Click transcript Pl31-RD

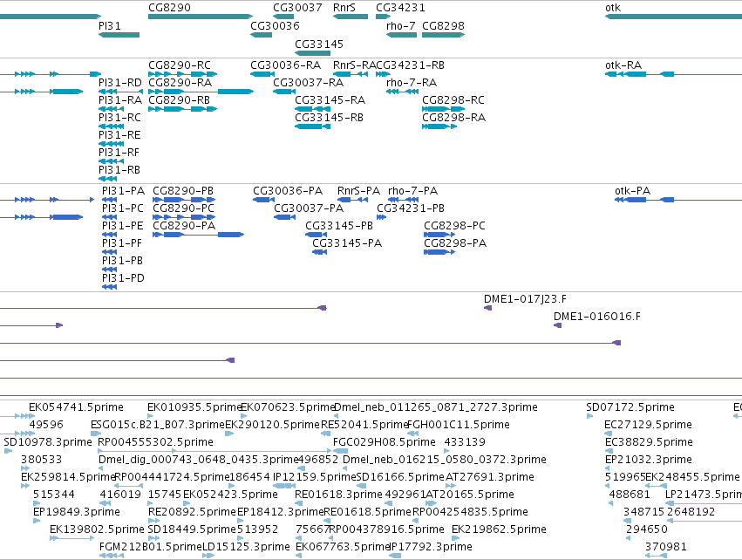(120, 92)
